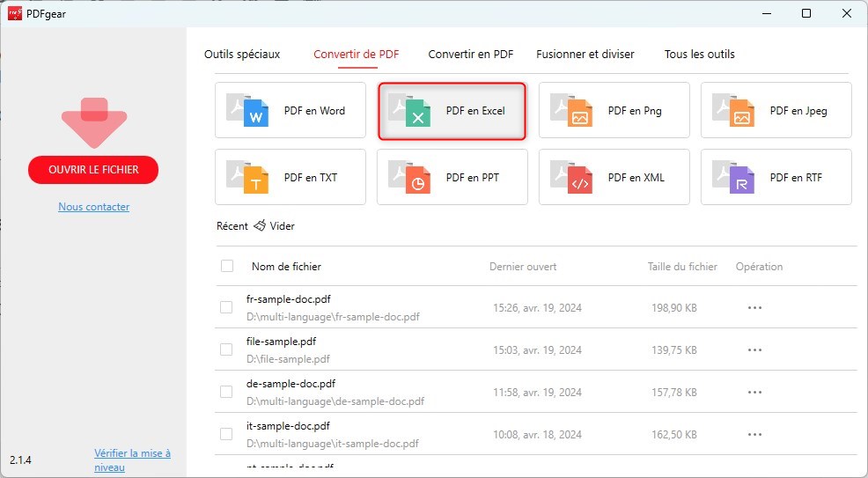
Task: Click the Récent section label
Action: pyautogui.click(x=232, y=225)
